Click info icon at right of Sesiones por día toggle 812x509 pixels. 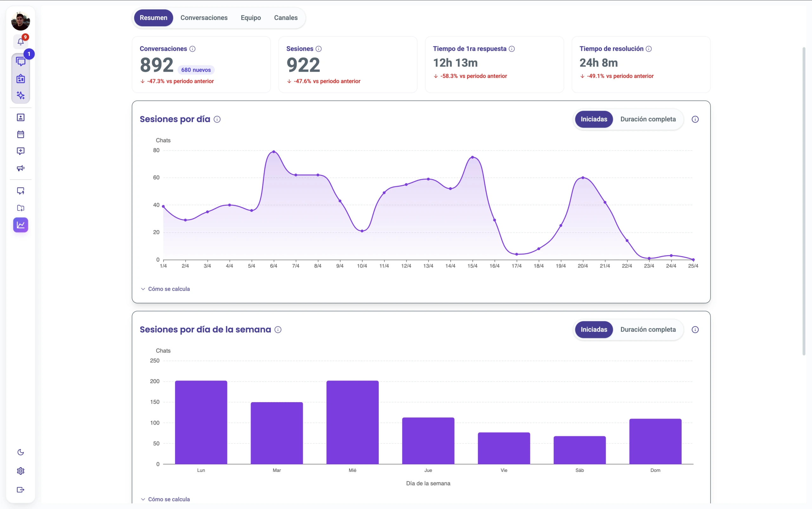pos(695,119)
